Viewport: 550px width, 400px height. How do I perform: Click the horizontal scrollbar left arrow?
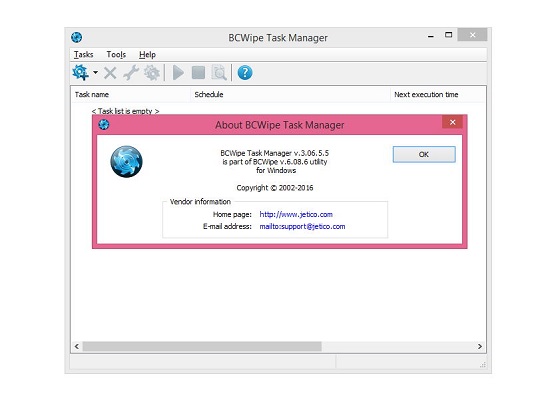pyautogui.click(x=77, y=346)
